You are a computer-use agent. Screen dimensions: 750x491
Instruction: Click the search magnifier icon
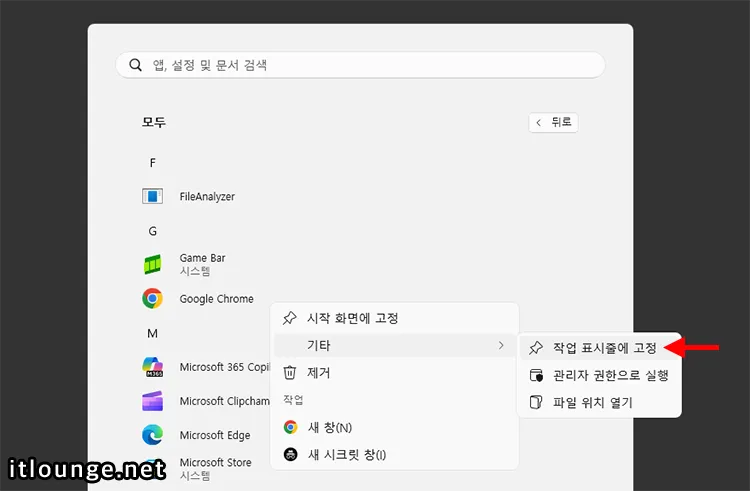pos(135,65)
